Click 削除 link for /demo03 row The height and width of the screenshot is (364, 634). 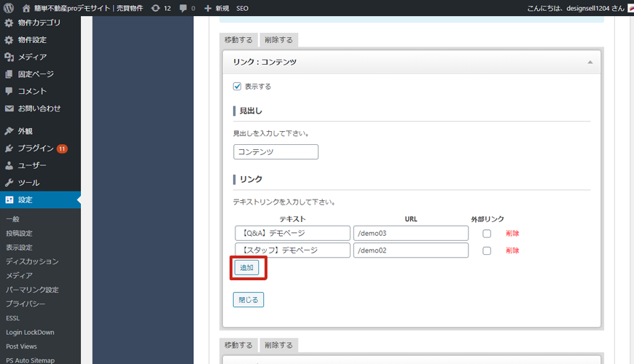click(512, 234)
